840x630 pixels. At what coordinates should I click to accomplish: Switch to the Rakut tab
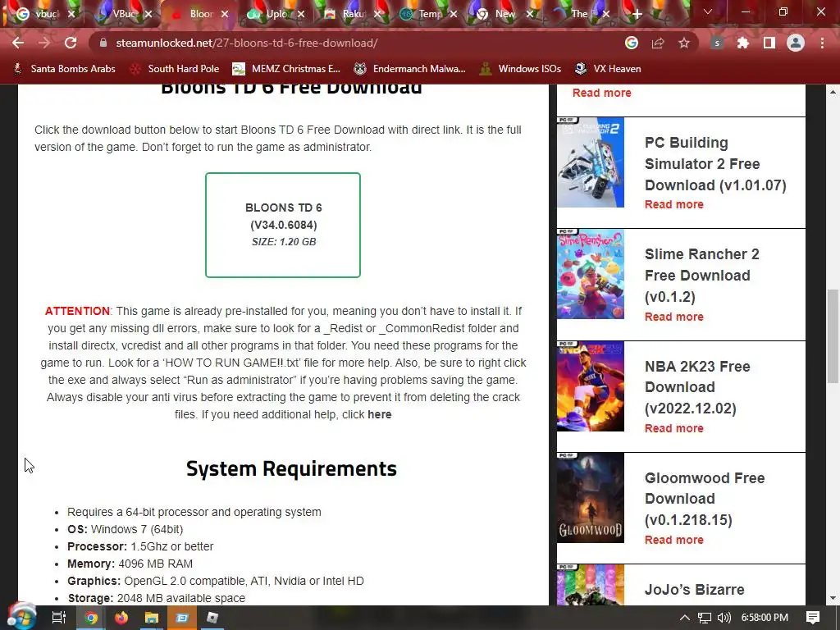353,14
